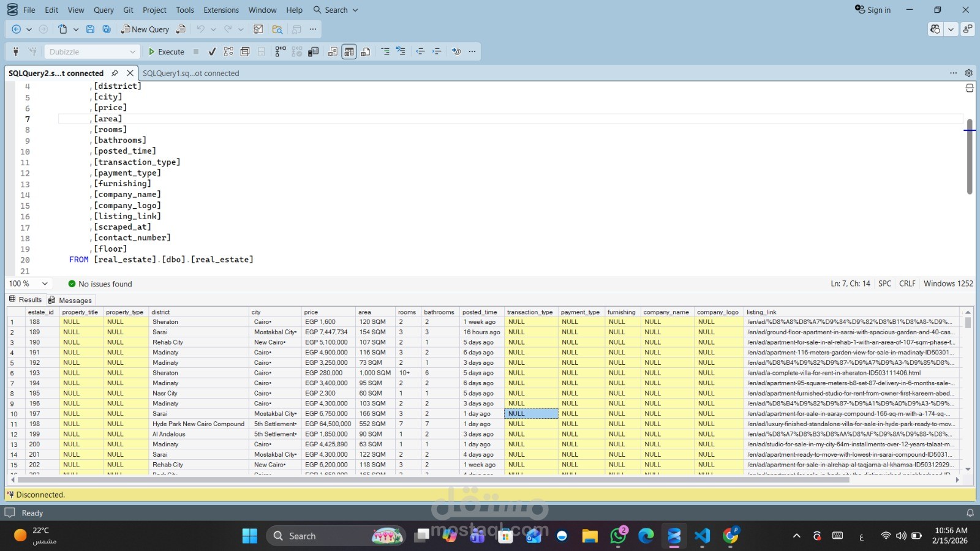Click the editor vertical scrollbar thumb
This screenshot has height=551, width=980.
[970, 156]
